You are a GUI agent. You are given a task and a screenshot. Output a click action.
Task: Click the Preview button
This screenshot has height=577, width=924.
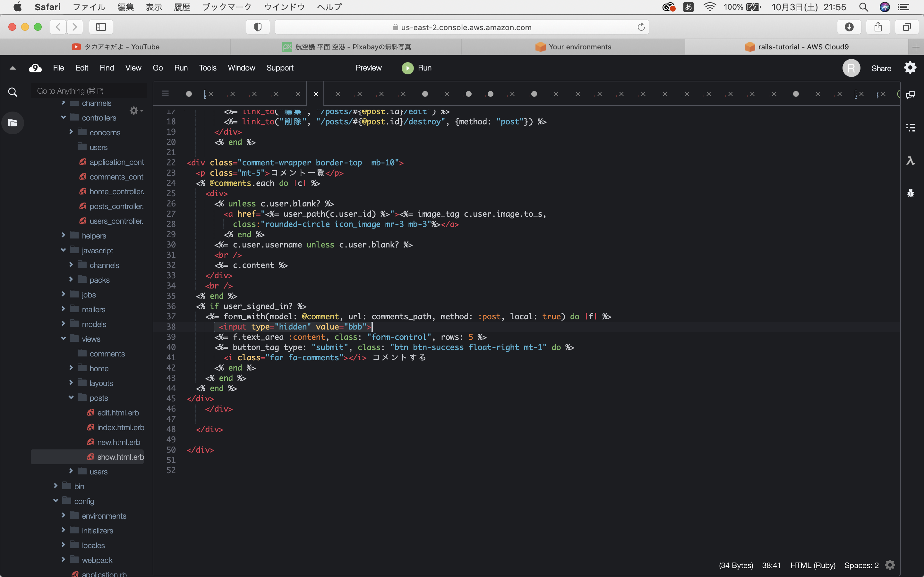tap(368, 68)
